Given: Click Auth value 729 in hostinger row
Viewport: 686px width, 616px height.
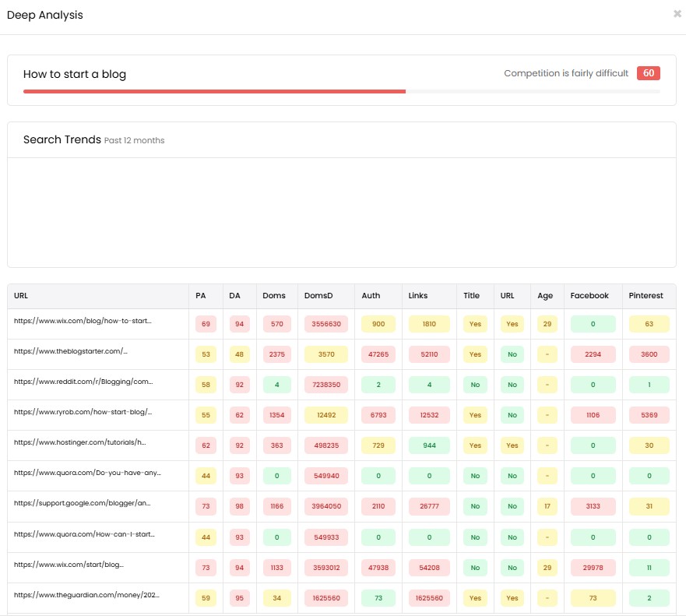Looking at the screenshot, I should click(378, 445).
